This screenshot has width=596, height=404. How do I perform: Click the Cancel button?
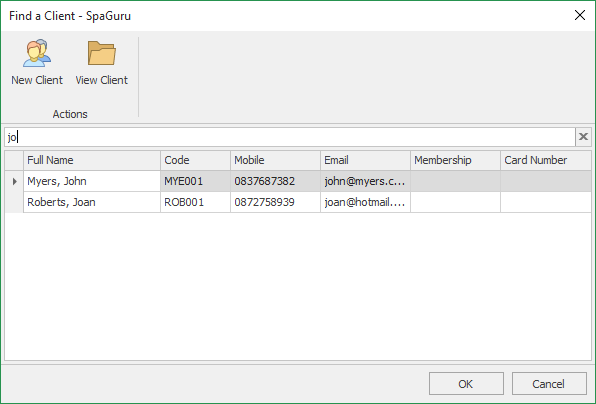[549, 384]
